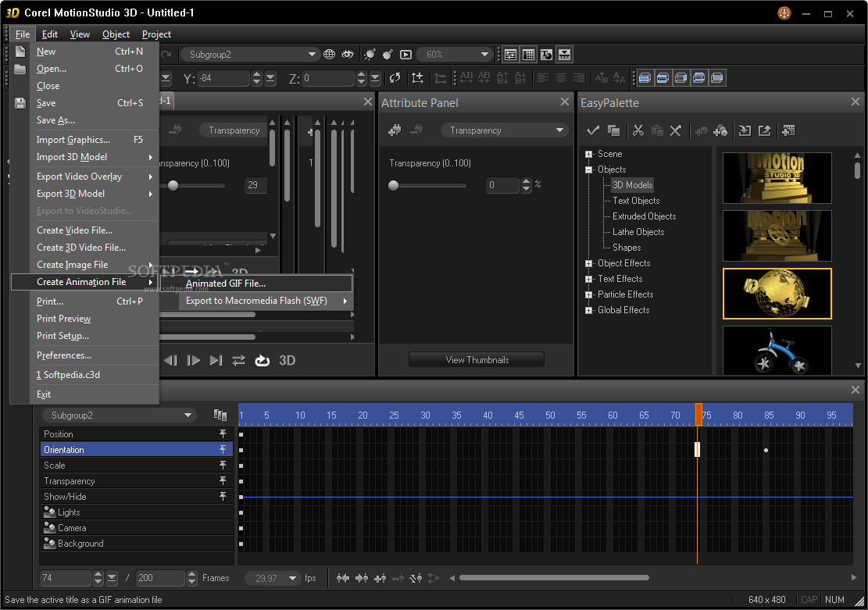This screenshot has height=610, width=868.
Task: Click the X delete icon in EasyPalette toolbar
Action: coord(675,130)
